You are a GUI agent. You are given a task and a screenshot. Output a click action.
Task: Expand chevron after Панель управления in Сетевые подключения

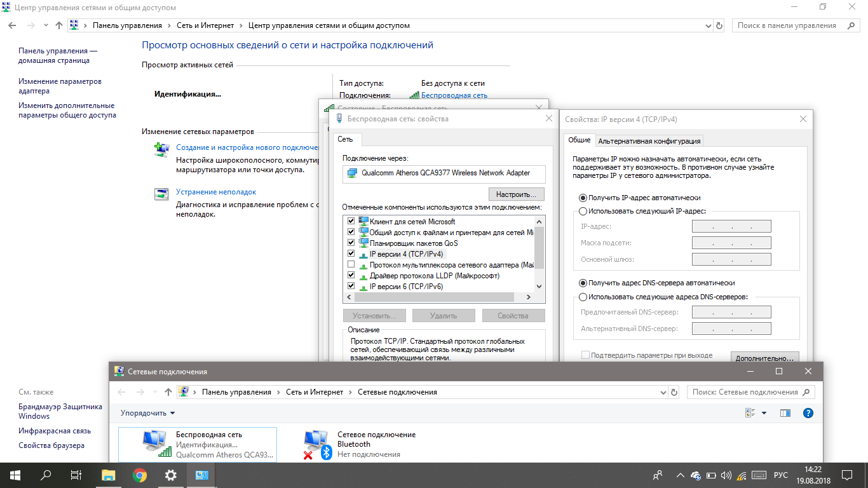click(x=278, y=392)
